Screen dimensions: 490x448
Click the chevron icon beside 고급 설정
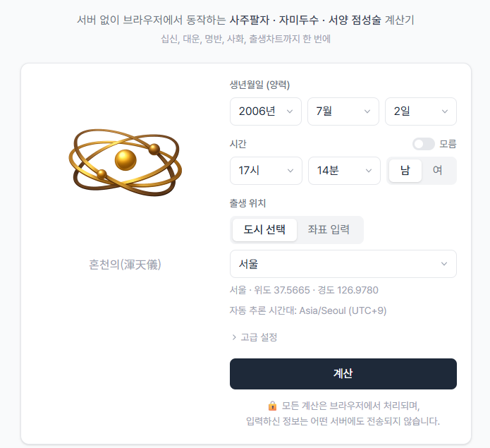(234, 337)
